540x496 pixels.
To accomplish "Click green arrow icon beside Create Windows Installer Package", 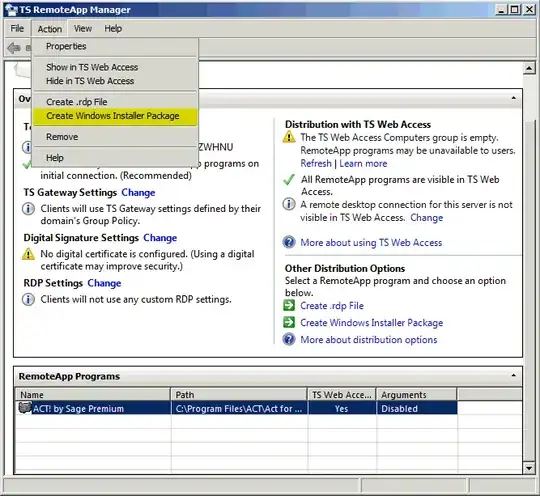I will point(289,322).
